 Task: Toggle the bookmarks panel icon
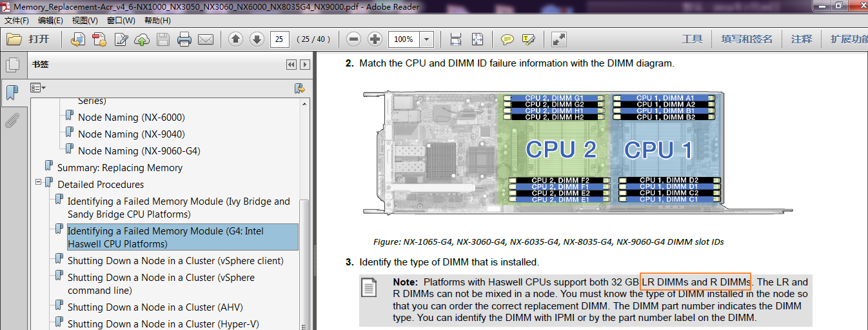12,92
